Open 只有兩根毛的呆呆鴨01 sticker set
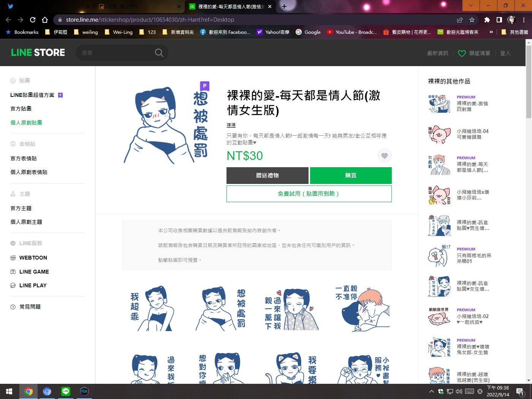This screenshot has width=532, height=399. [460, 255]
